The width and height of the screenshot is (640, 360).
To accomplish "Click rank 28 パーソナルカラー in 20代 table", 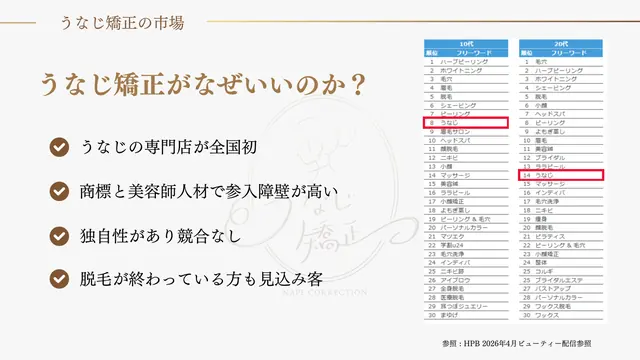I will tap(561, 298).
